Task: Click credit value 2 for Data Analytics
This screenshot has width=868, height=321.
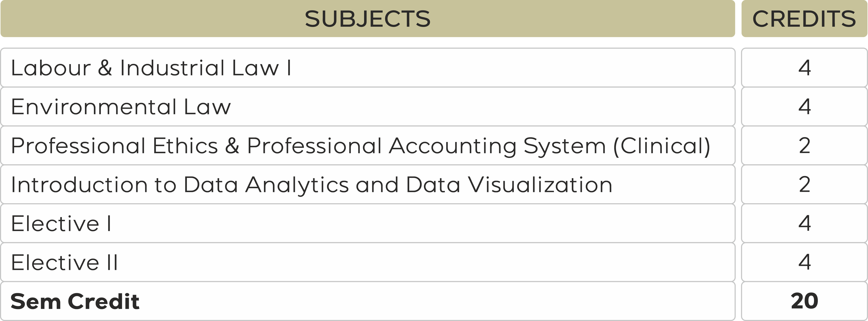Action: tap(804, 185)
